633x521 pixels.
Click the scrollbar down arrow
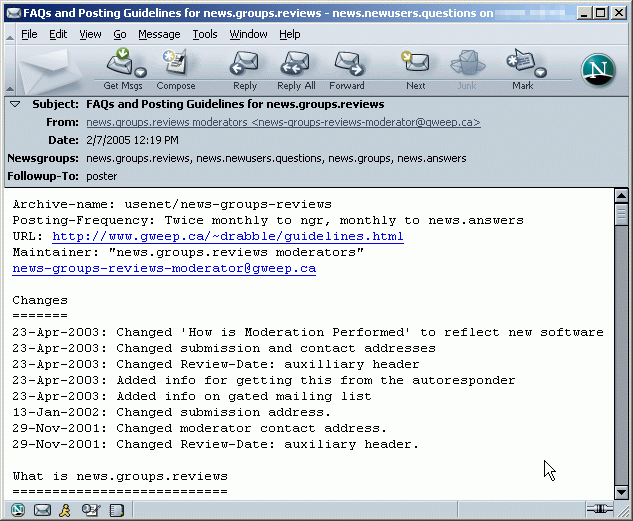[621, 492]
